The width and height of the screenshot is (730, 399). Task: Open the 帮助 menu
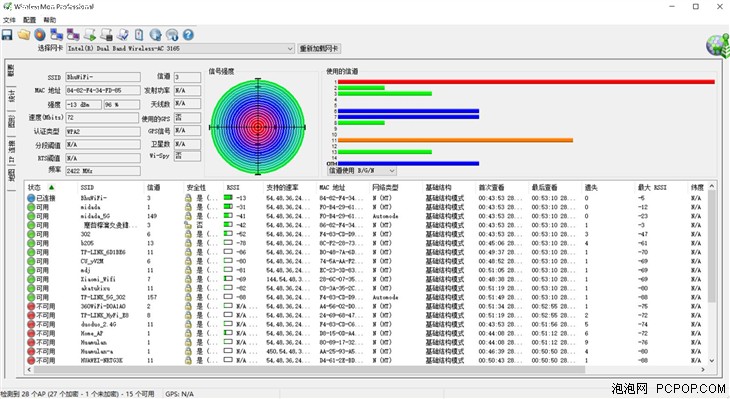click(50, 20)
